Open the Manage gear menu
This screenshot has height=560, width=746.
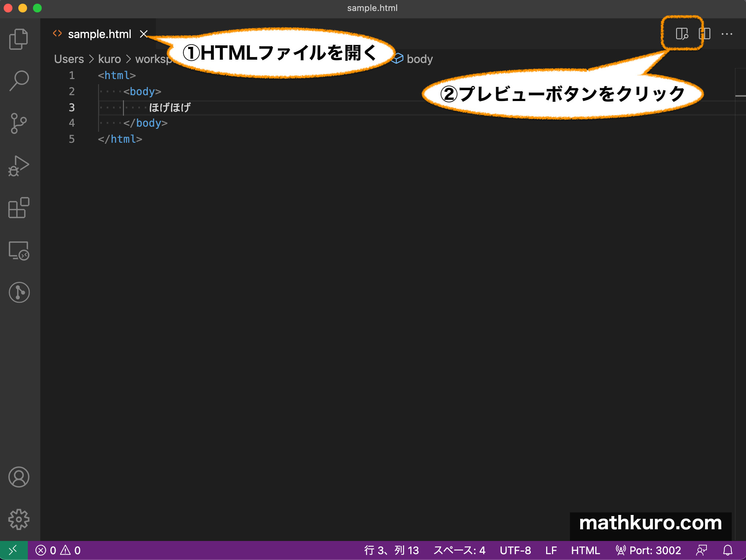tap(19, 519)
